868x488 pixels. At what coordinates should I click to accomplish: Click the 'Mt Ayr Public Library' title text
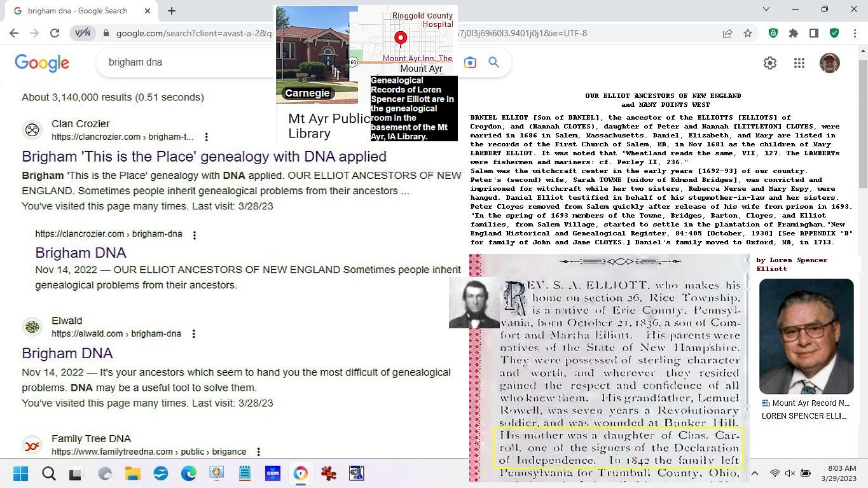pyautogui.click(x=329, y=126)
